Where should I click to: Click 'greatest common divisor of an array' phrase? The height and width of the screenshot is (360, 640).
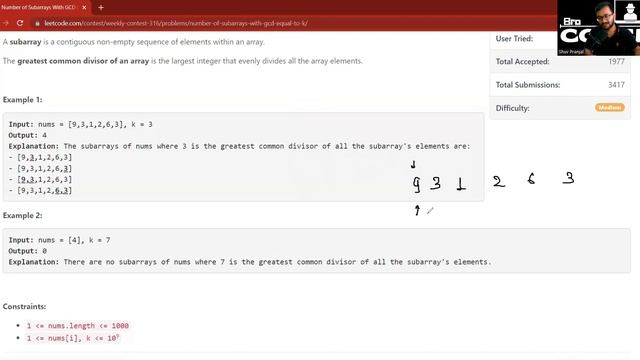point(83,61)
